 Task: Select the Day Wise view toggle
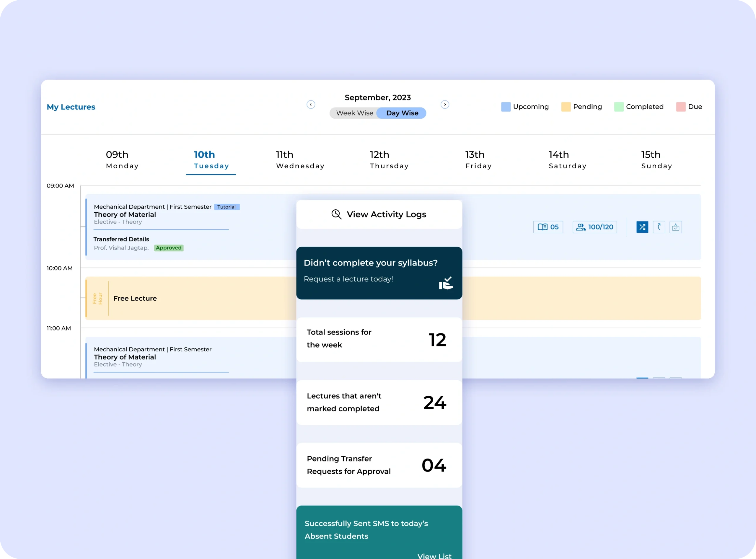(402, 113)
